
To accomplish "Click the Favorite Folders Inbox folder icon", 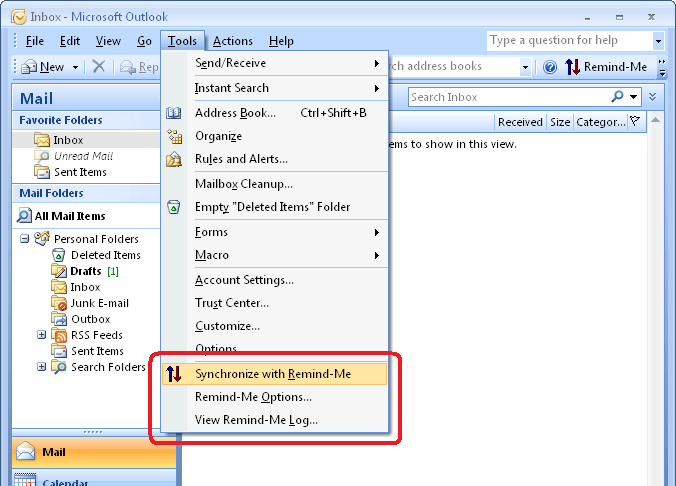I will click(x=42, y=140).
